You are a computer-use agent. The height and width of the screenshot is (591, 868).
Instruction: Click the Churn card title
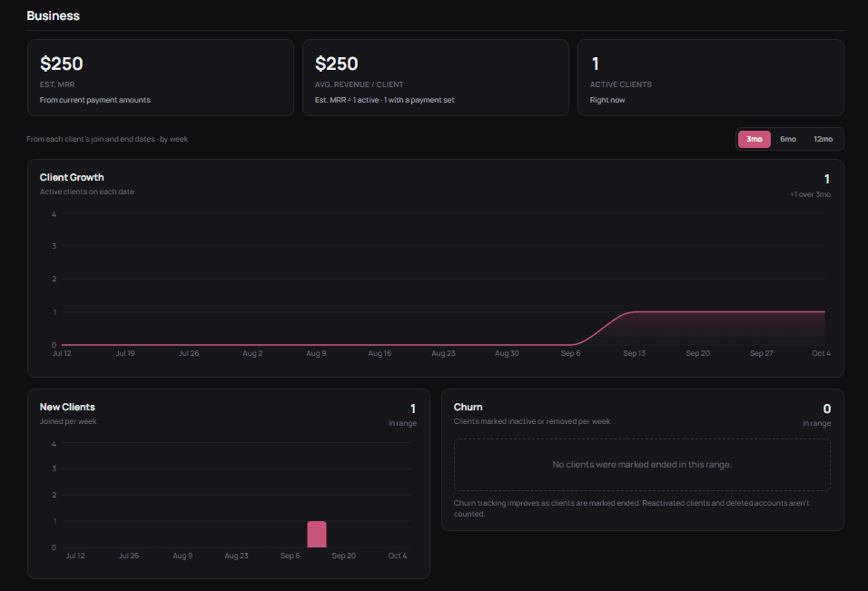[x=469, y=407]
